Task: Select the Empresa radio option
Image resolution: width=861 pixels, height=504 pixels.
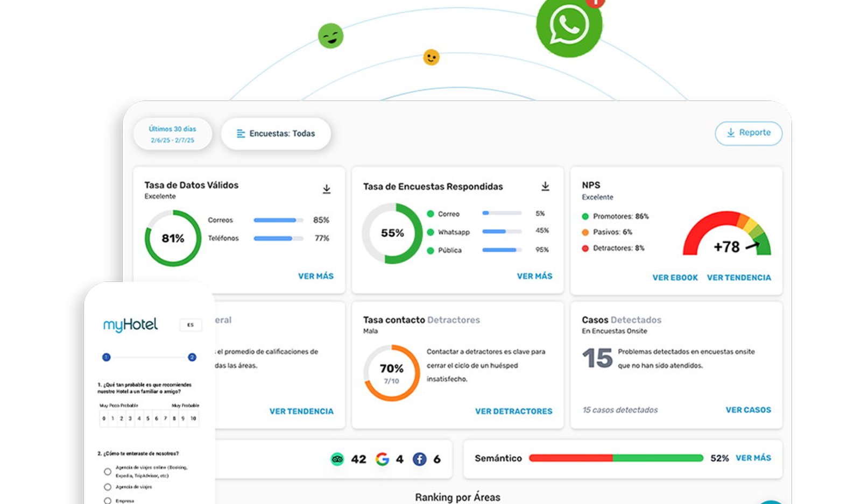Action: [108, 501]
